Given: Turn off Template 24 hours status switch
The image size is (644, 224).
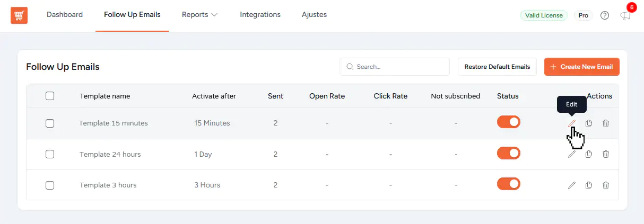Looking at the screenshot, I should point(508,153).
